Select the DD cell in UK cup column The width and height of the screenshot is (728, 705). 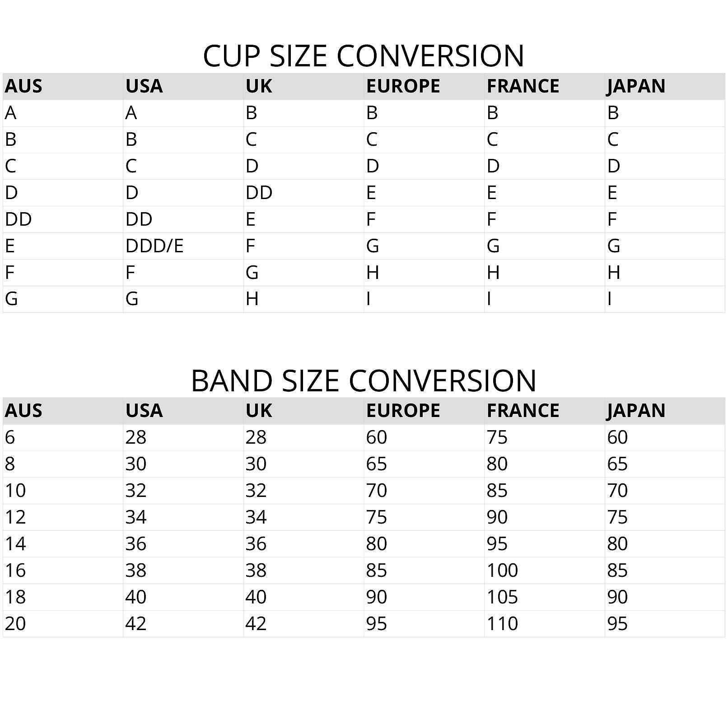tap(259, 193)
